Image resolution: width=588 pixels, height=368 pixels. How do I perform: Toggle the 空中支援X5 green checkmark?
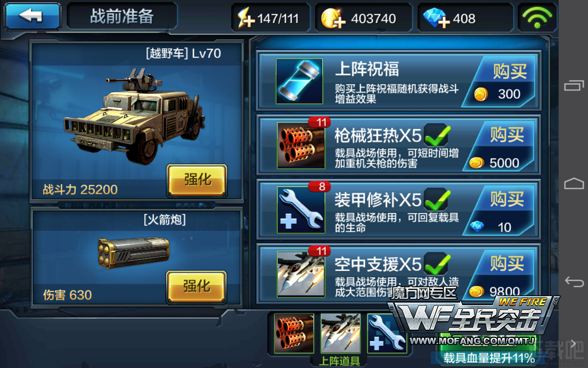tap(436, 264)
